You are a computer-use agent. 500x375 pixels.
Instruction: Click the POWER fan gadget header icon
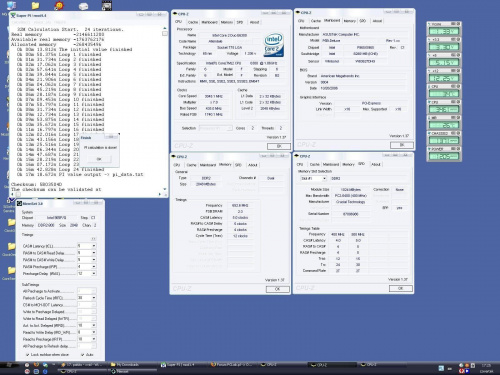click(x=430, y=149)
